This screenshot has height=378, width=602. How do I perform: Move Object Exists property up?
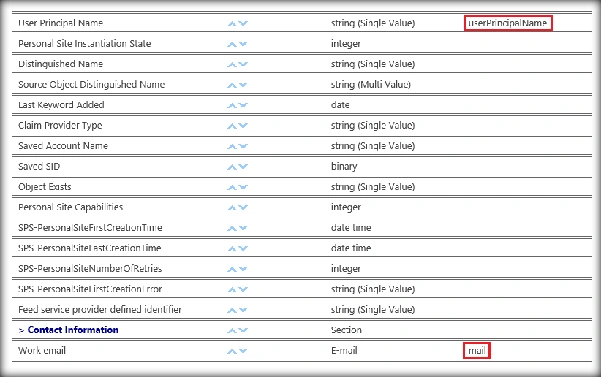click(232, 187)
